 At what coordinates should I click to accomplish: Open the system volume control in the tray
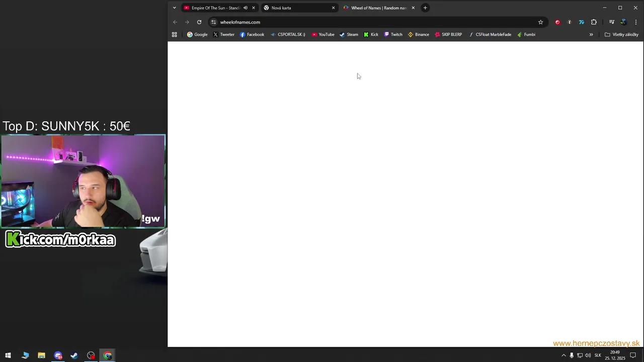coord(588,355)
